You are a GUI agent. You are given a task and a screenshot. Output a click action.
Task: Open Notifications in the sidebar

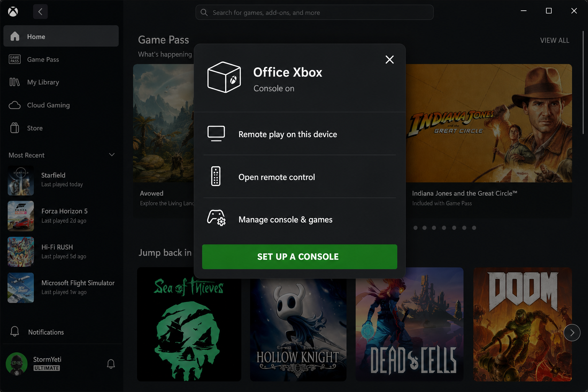(x=61, y=332)
